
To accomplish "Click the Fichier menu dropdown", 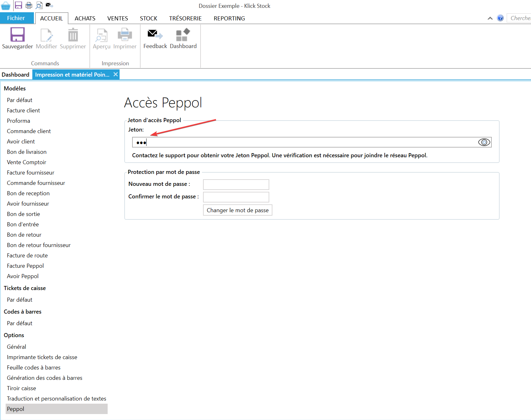I will click(x=16, y=18).
